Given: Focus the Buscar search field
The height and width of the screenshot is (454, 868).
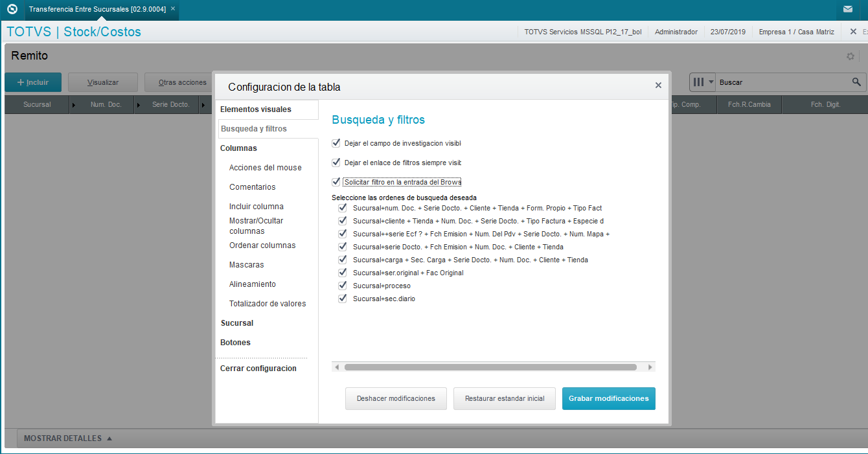Looking at the screenshot, I should coord(782,82).
